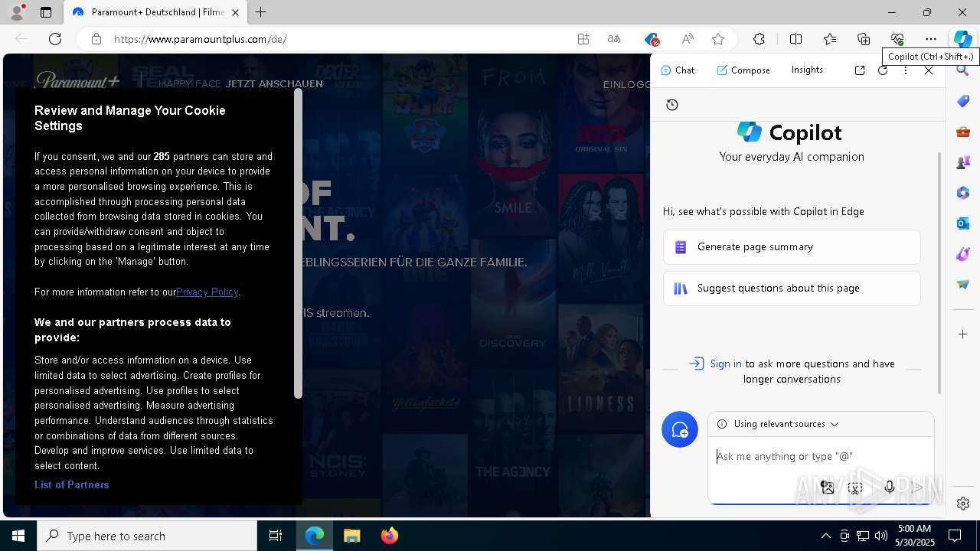
Task: Click Generate page summary
Action: (x=792, y=247)
